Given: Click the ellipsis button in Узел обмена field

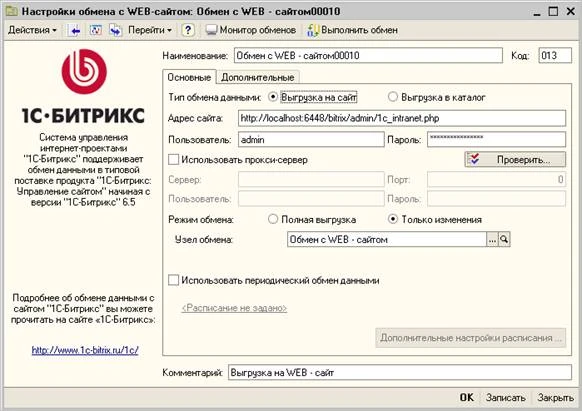Looking at the screenshot, I should (x=492, y=239).
